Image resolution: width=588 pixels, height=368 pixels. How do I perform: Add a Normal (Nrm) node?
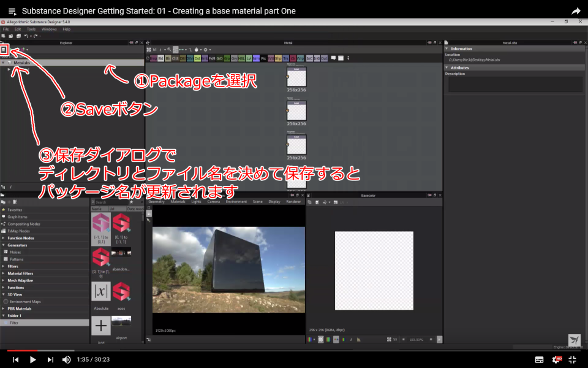tap(256, 59)
